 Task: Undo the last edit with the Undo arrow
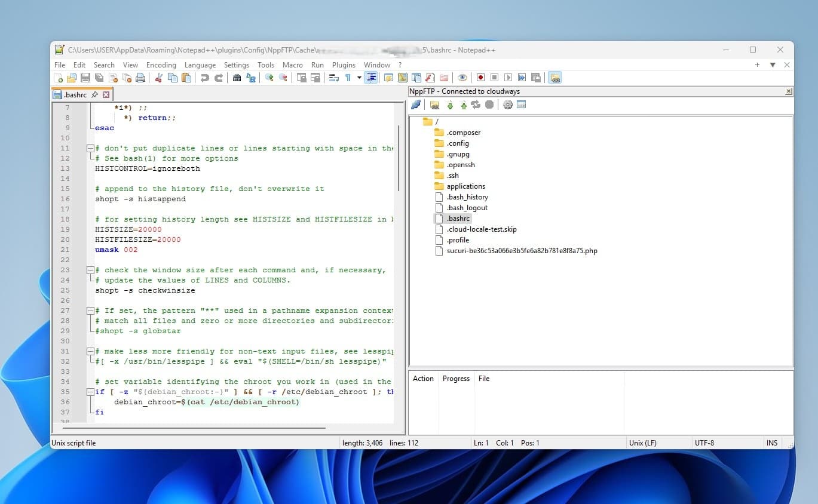[x=204, y=78]
